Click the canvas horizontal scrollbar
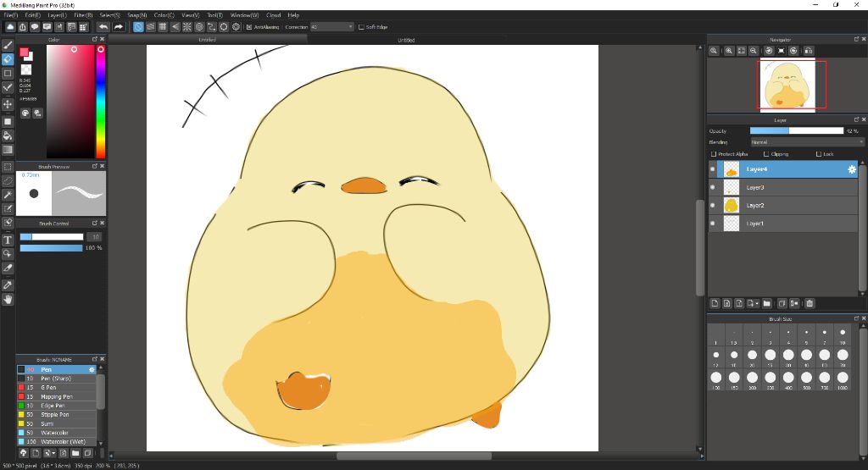Screen dimensions: 868x470 tap(414, 456)
